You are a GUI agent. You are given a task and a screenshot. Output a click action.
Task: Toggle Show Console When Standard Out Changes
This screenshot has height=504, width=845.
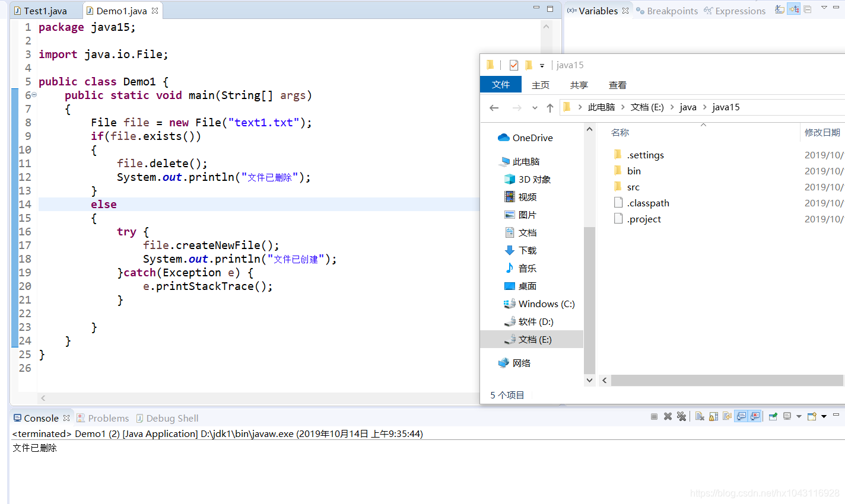click(741, 416)
